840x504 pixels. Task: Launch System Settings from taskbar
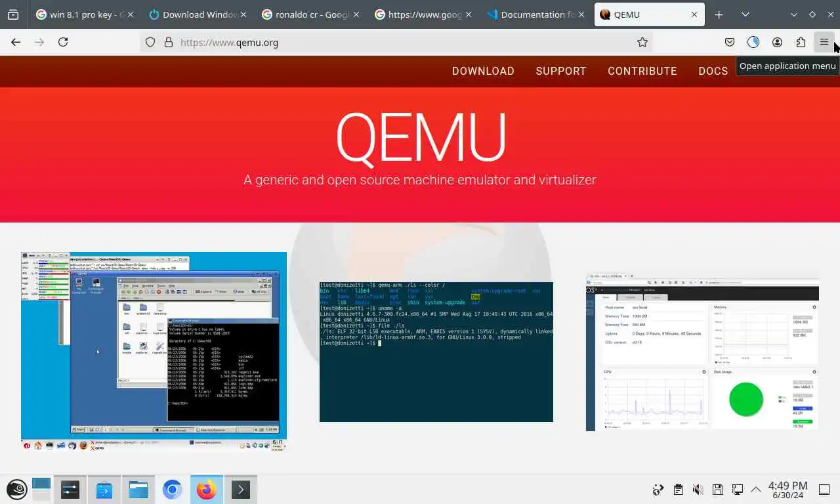click(70, 489)
